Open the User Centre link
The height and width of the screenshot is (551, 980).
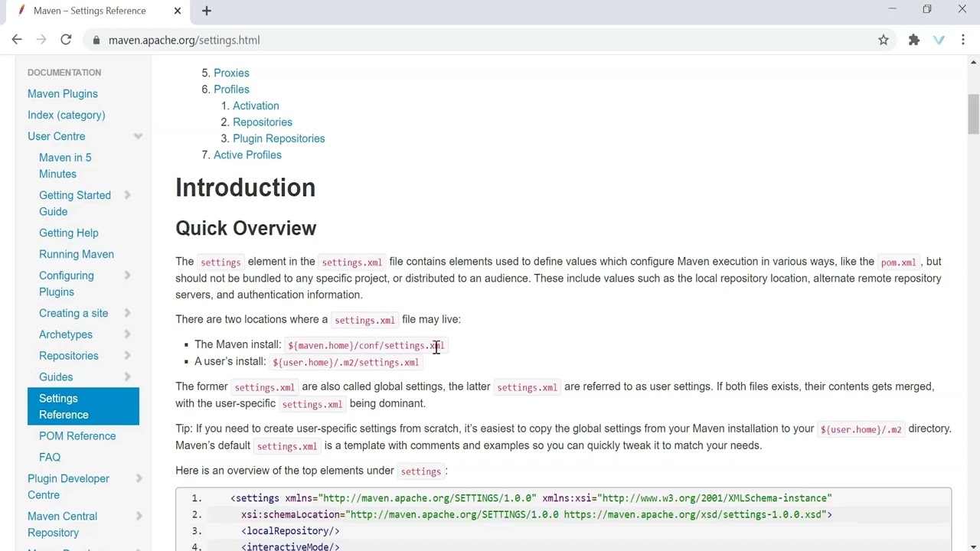(57, 136)
